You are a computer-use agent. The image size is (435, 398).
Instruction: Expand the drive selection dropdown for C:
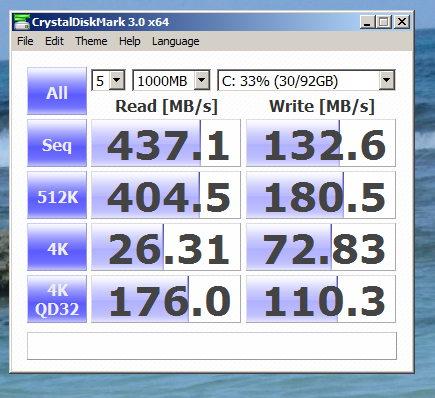tap(386, 80)
